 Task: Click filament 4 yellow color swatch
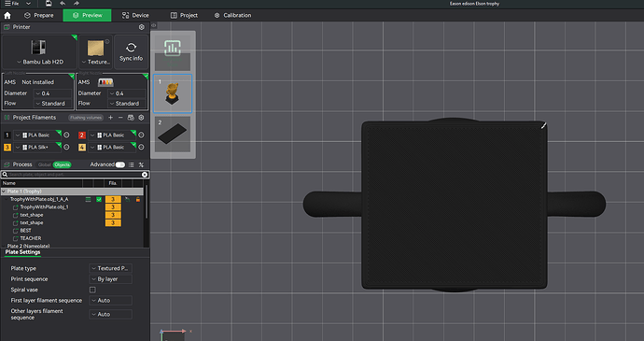82,147
